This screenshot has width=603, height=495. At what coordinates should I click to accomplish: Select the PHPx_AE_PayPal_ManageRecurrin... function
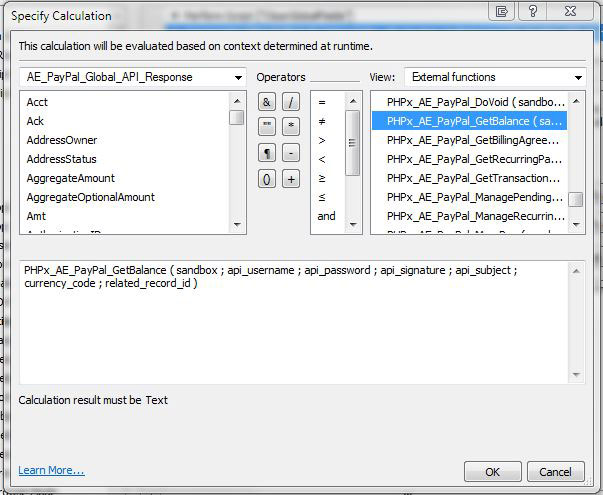point(469,216)
